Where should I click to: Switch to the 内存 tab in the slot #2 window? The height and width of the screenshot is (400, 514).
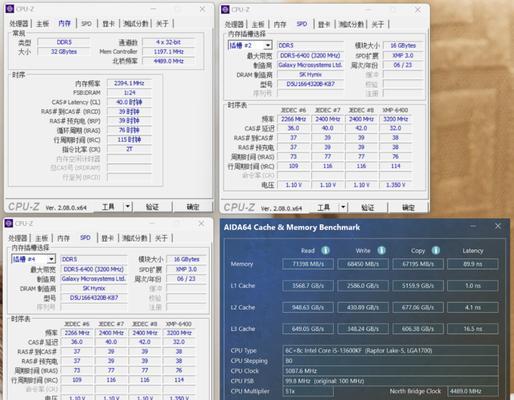point(280,24)
